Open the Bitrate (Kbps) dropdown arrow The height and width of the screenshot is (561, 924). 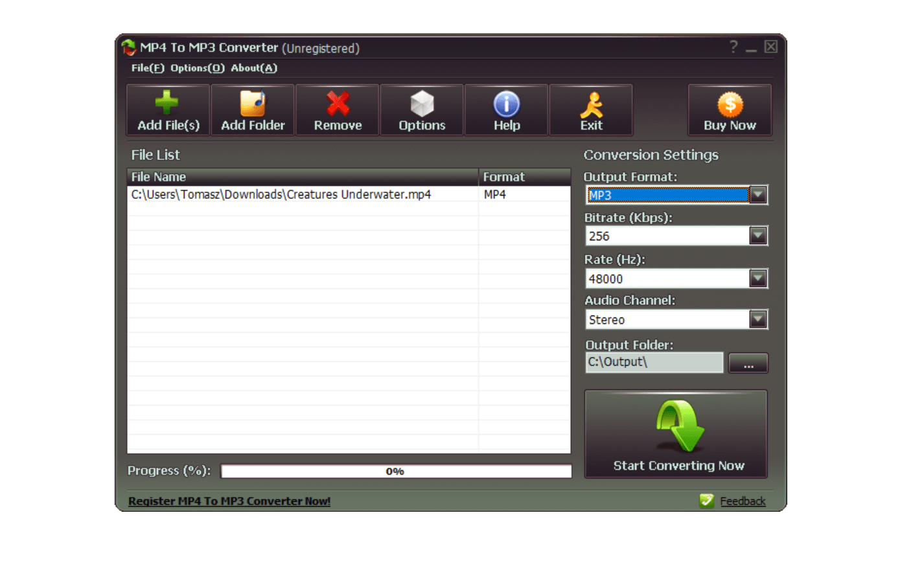pos(758,236)
